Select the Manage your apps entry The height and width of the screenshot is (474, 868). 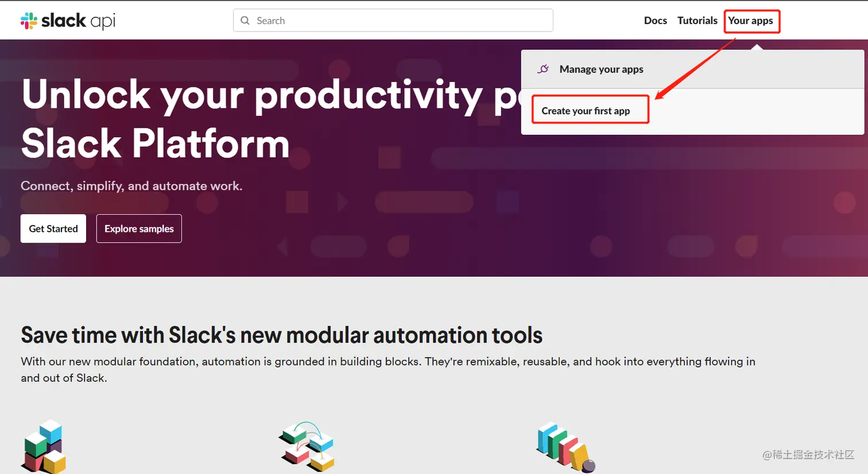coord(601,69)
